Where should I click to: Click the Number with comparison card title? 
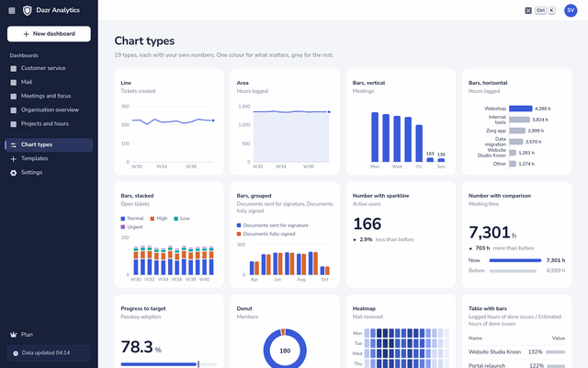pyautogui.click(x=500, y=196)
